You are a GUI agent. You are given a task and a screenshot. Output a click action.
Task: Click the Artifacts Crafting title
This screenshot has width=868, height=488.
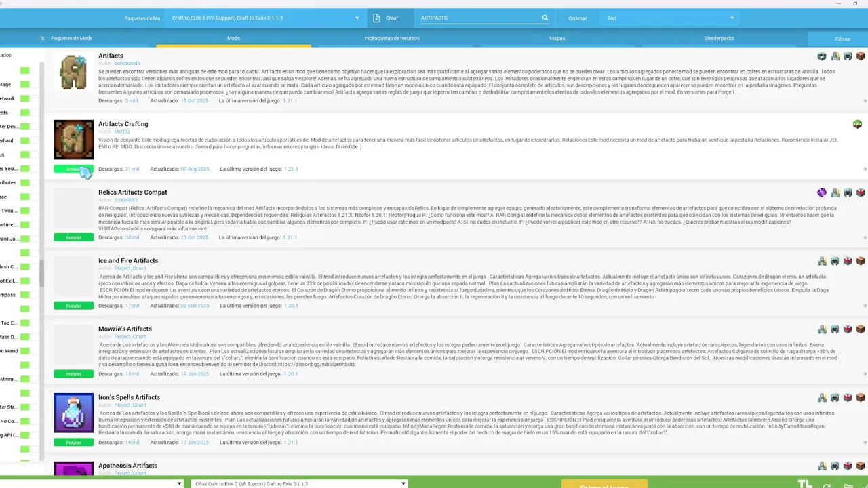coord(123,124)
